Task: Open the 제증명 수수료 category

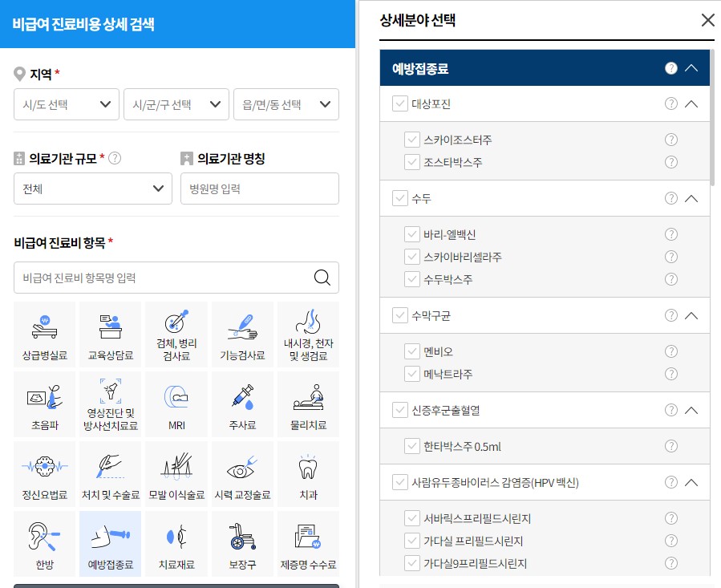Action: [x=308, y=544]
